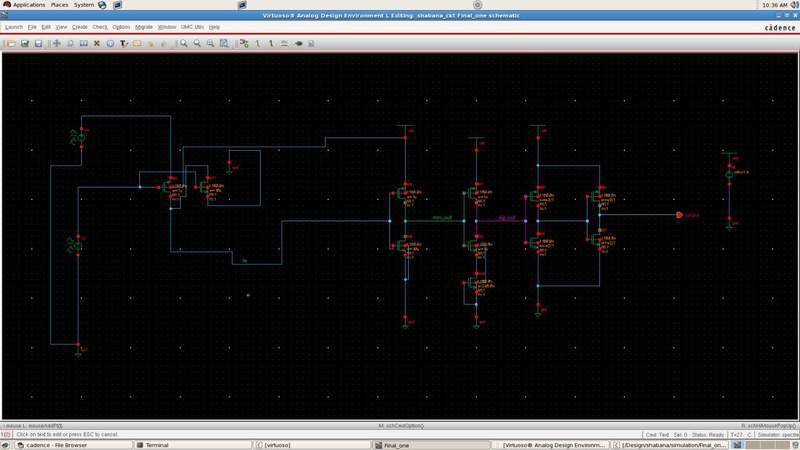This screenshot has height=450, width=800.
Task: Click the Open folder icon in toolbar
Action: pos(10,44)
